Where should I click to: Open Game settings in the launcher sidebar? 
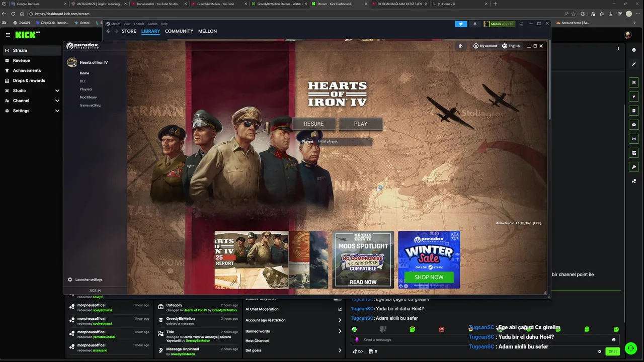click(90, 105)
